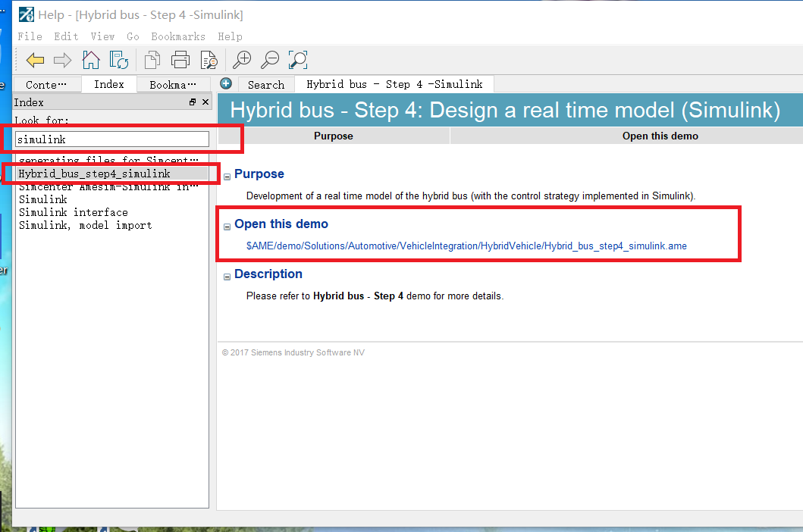The image size is (803, 532).
Task: Click the Look for input containing simulink
Action: tap(112, 139)
